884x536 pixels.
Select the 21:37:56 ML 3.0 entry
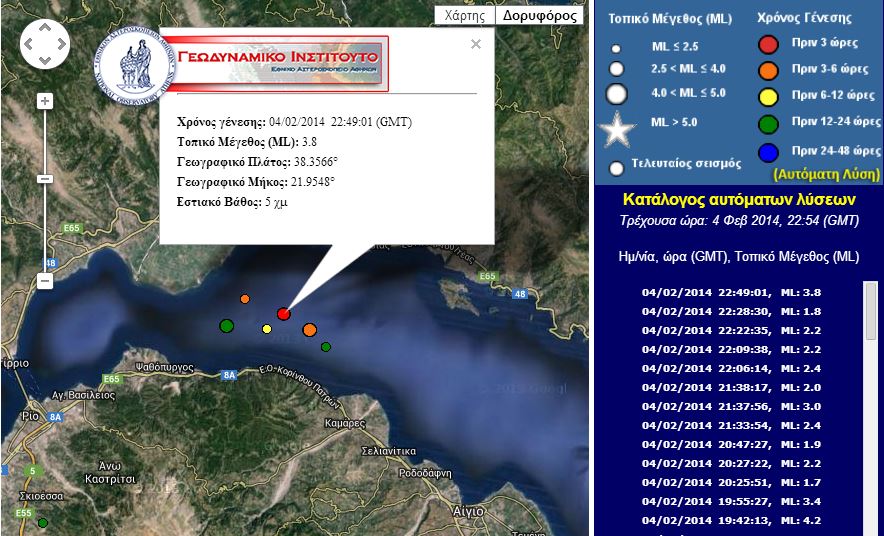pyautogui.click(x=731, y=407)
